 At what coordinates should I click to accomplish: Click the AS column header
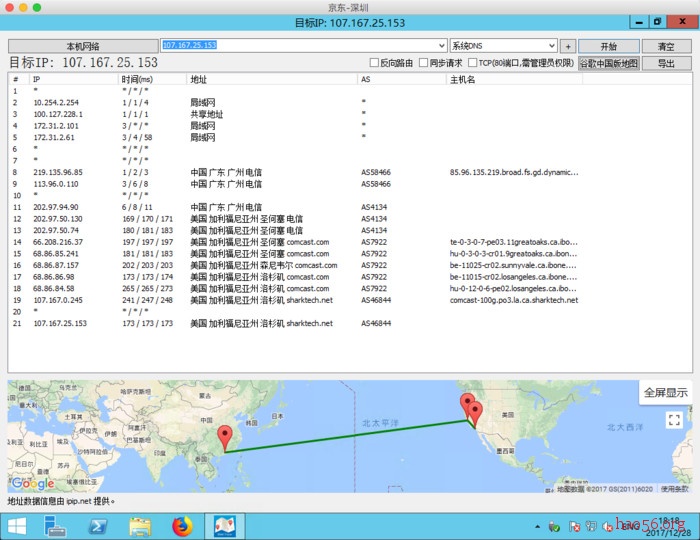tap(402, 79)
